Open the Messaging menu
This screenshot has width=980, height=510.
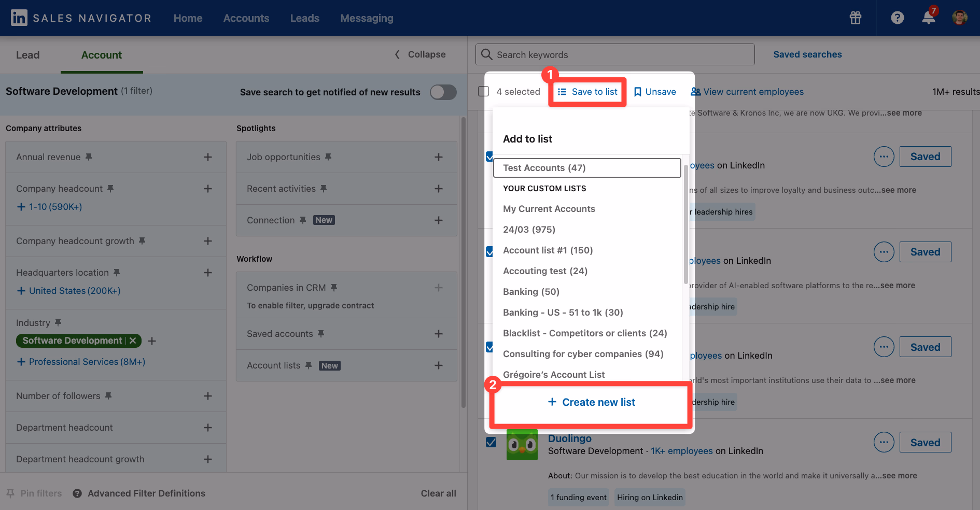tap(367, 18)
